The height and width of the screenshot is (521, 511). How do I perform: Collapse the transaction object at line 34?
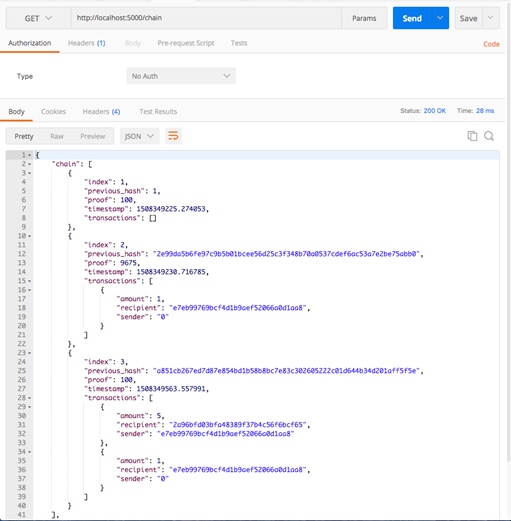click(x=29, y=452)
